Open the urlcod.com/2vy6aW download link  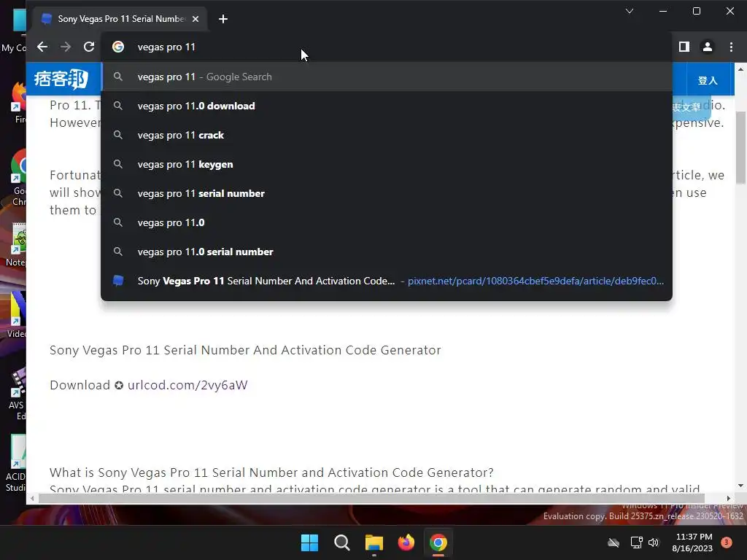[x=187, y=385]
